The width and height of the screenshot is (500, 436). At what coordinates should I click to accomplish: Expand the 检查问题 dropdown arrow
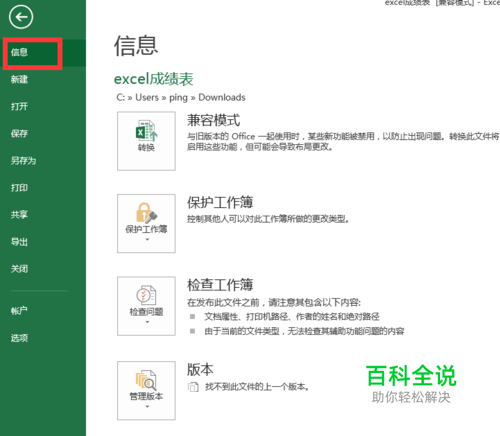click(x=147, y=322)
